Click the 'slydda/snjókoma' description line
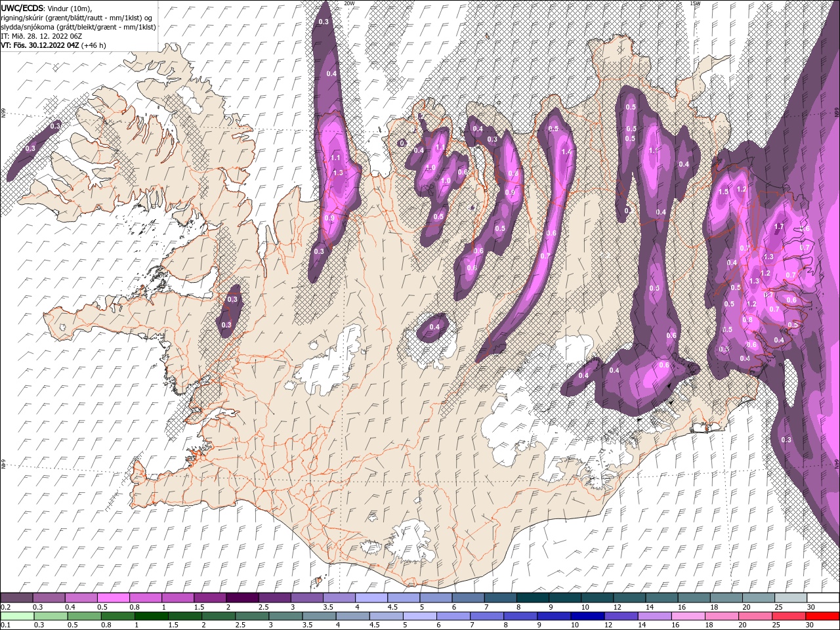This screenshot has width=840, height=630. coord(78,27)
